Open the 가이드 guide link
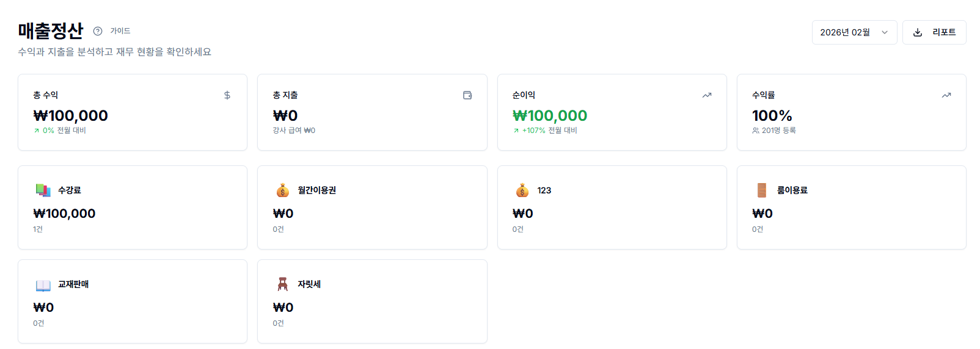This screenshot has height=349, width=980. [120, 31]
